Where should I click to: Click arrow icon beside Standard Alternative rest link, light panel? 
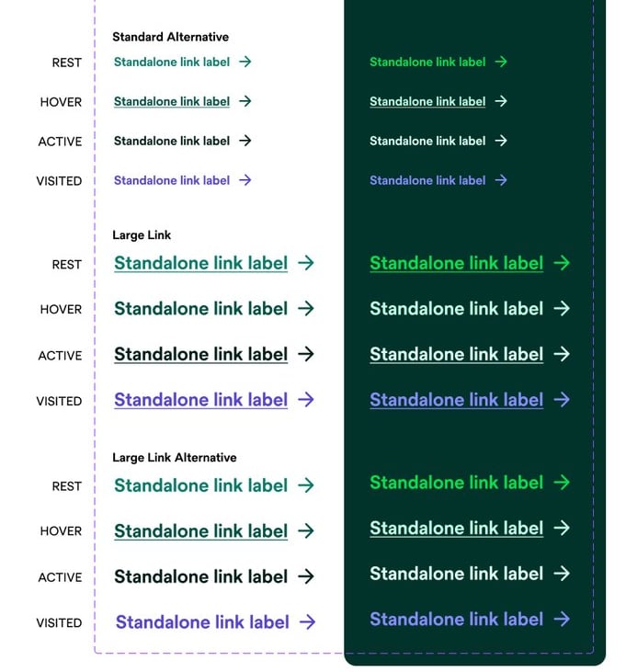pyautogui.click(x=245, y=62)
